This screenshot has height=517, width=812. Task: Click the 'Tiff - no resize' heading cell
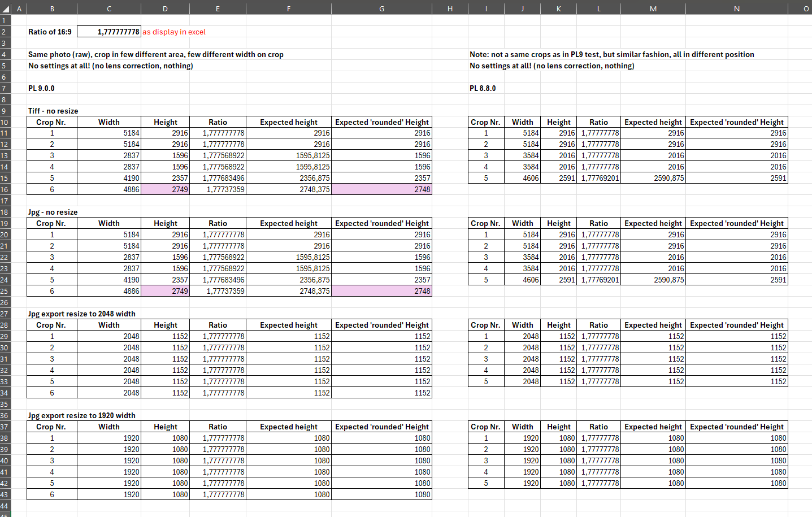[53, 111]
